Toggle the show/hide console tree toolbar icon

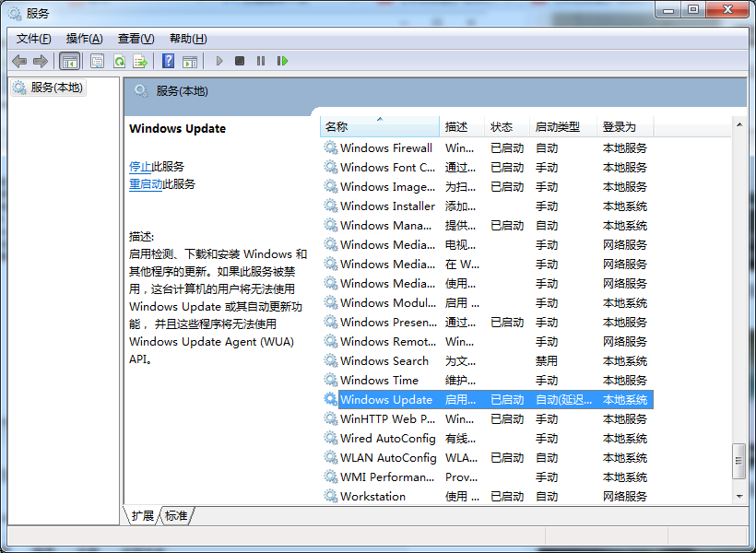(69, 61)
